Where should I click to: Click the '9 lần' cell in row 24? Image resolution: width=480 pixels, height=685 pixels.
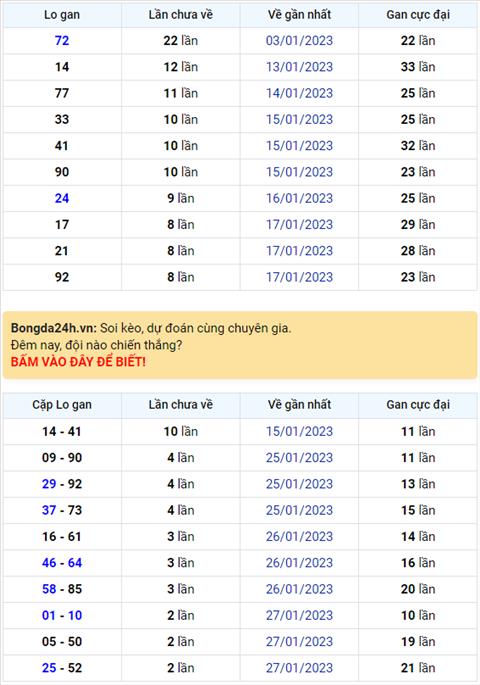pyautogui.click(x=180, y=198)
